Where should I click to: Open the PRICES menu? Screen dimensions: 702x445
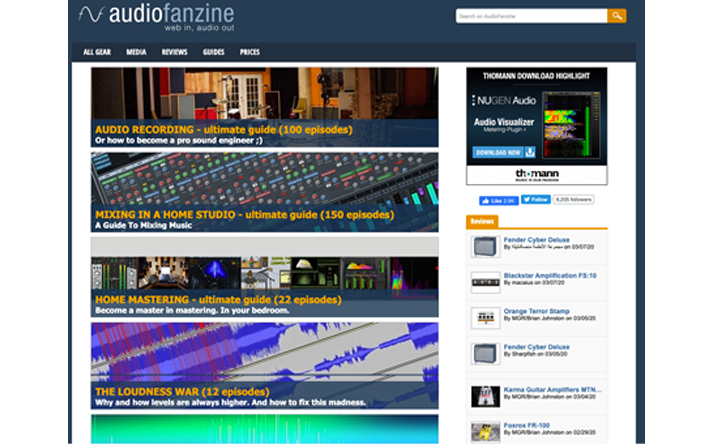249,52
